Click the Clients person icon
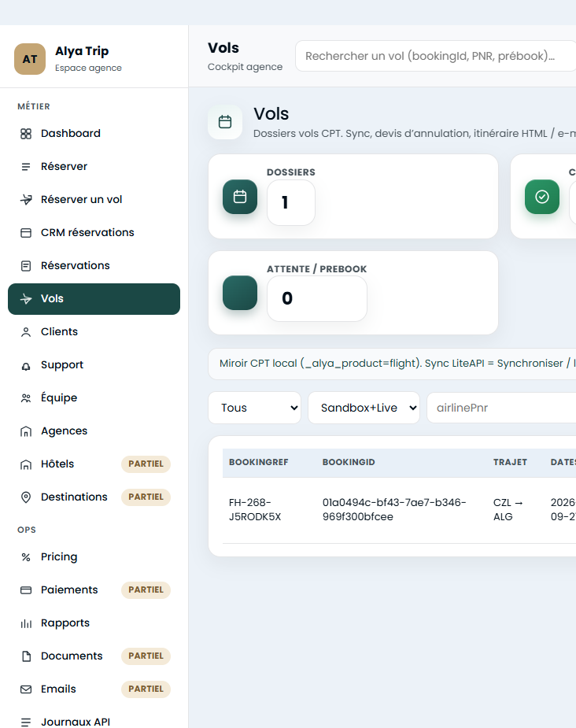This screenshot has width=576, height=728. coord(26,332)
